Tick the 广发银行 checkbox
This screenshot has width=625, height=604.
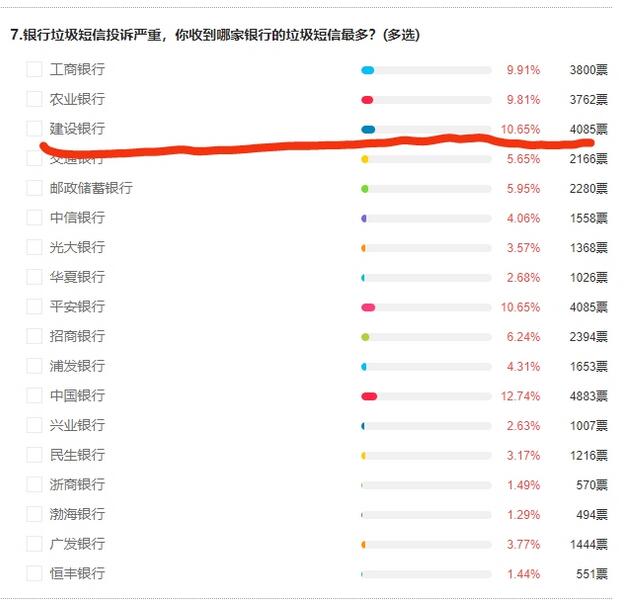coord(34,544)
